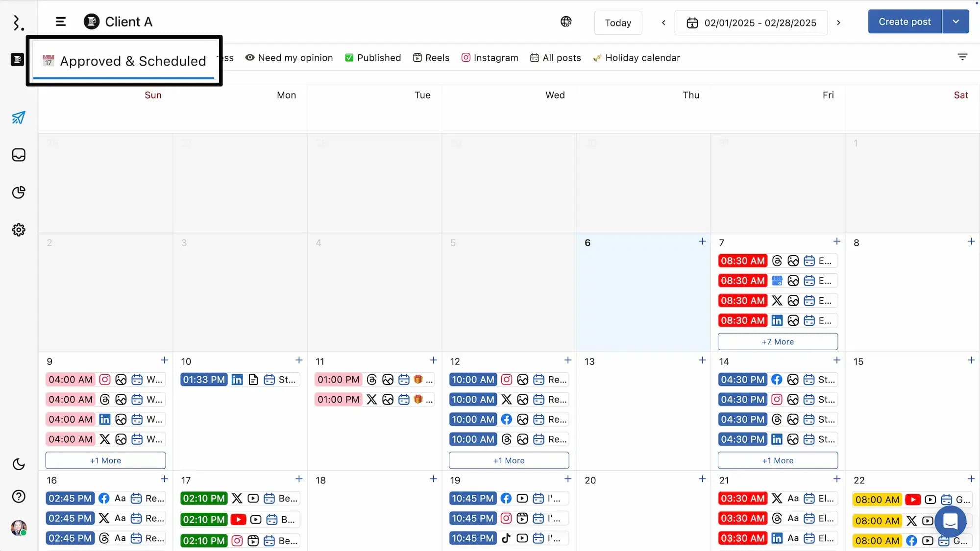Open the inbox panel from the sidebar
This screenshot has height=551, width=980.
point(18,155)
